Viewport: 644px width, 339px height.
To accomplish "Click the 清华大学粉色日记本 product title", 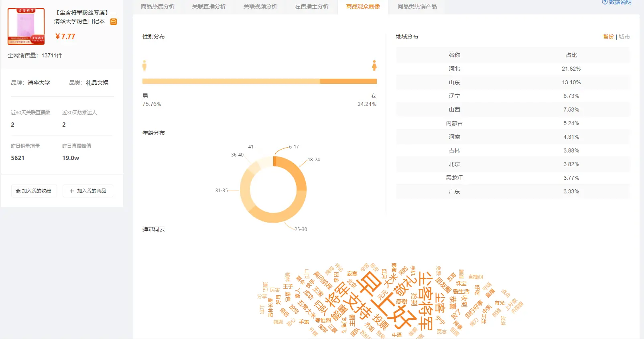I will pyautogui.click(x=79, y=21).
